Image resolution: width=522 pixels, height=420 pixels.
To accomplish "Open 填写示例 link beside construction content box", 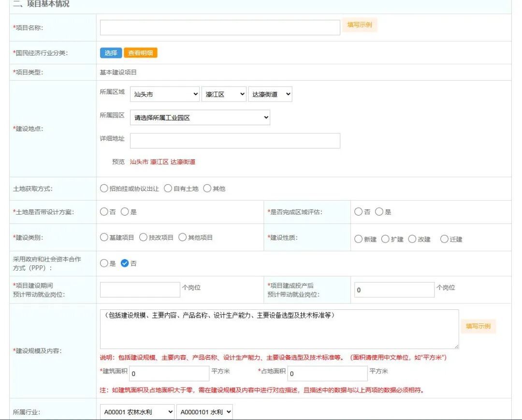I will (x=478, y=327).
